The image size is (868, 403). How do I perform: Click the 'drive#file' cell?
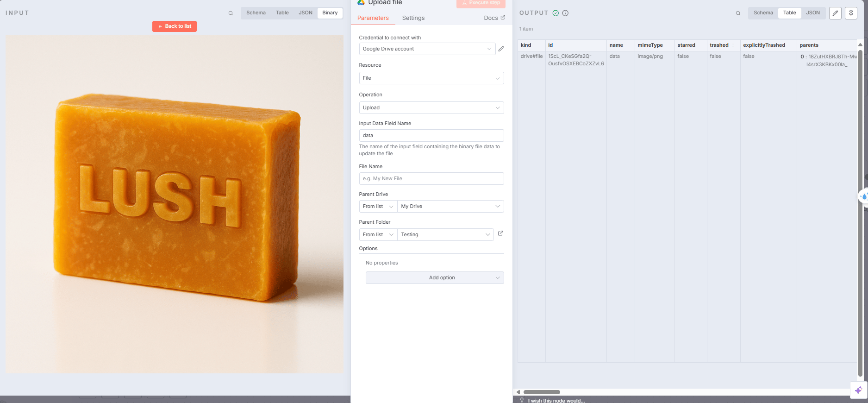click(x=531, y=57)
